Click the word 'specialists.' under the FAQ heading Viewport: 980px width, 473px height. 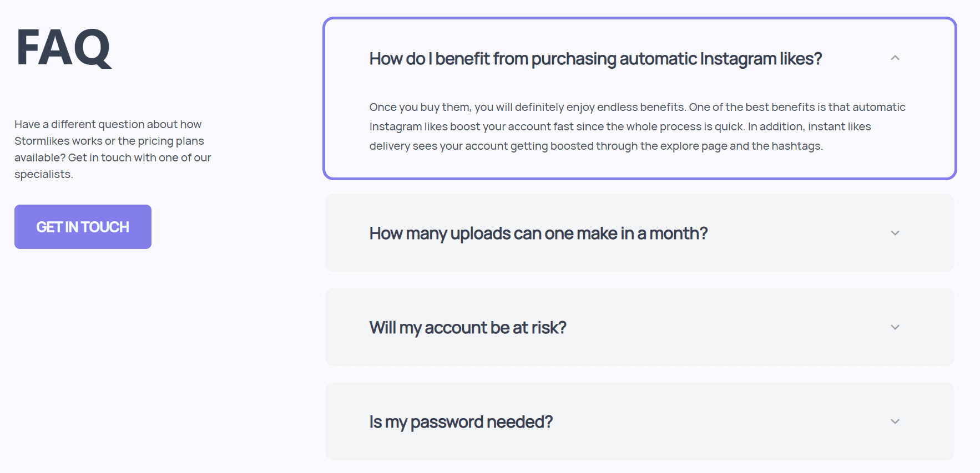click(43, 174)
